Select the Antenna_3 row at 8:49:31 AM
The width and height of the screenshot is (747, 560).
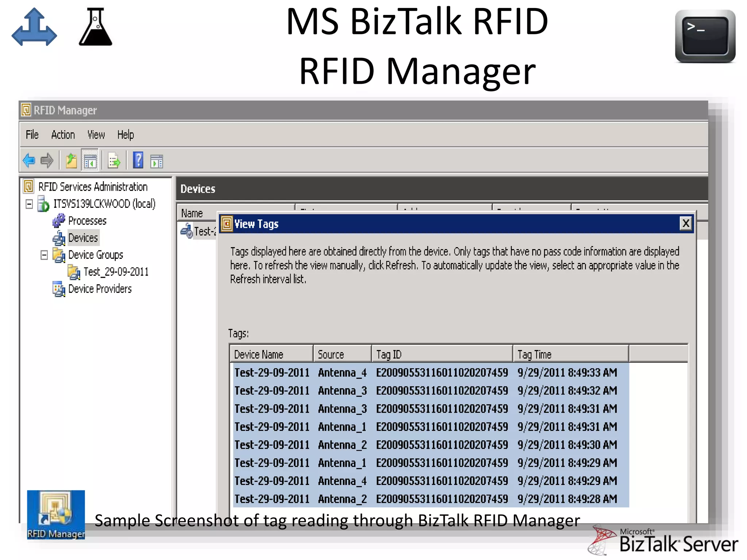click(431, 408)
